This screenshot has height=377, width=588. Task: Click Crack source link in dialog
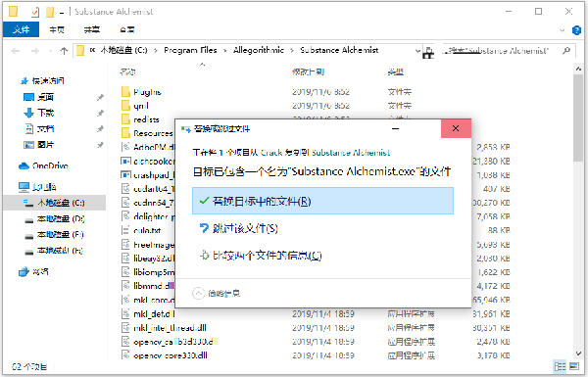(x=271, y=153)
